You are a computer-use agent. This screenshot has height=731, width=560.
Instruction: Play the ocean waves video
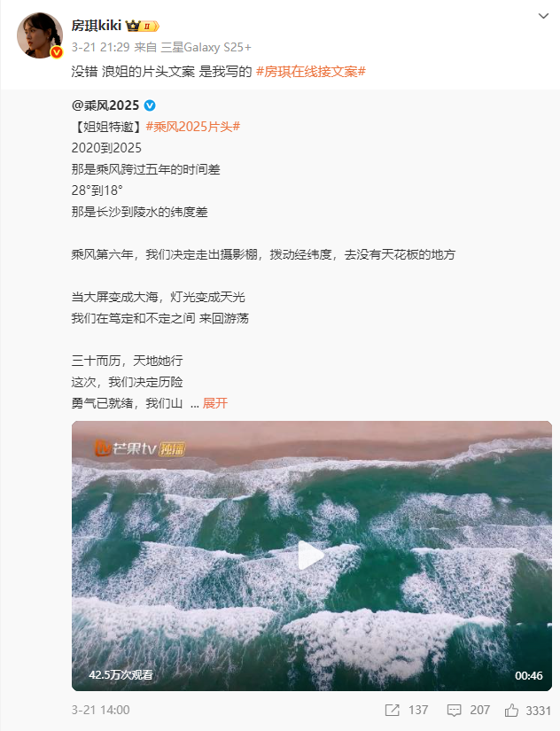[x=311, y=555]
